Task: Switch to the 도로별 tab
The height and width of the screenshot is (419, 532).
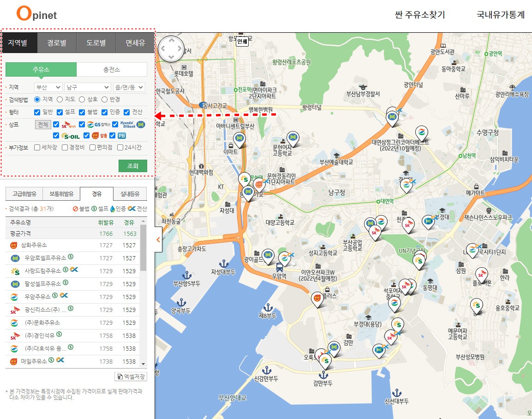Action: (96, 43)
